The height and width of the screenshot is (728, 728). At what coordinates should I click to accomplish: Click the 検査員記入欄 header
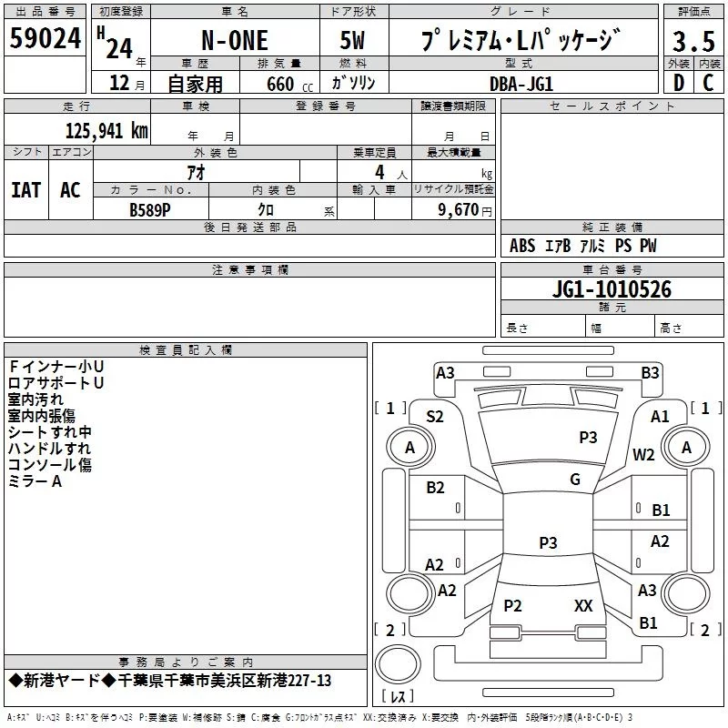coord(186,350)
